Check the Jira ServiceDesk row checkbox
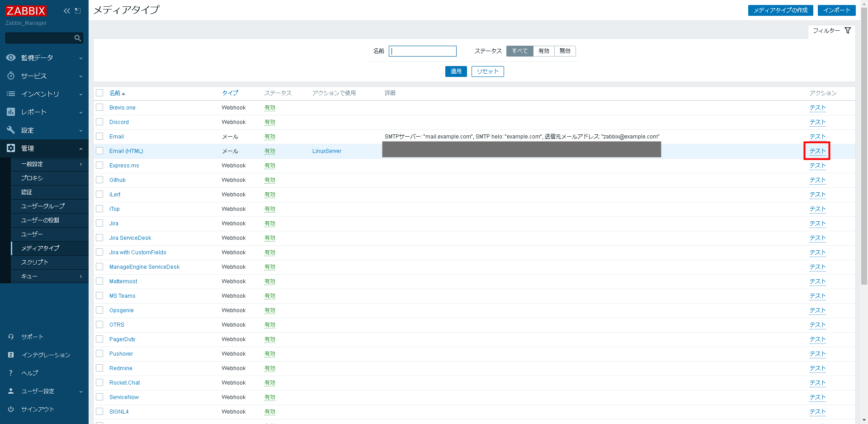This screenshot has height=424, width=868. coord(99,238)
